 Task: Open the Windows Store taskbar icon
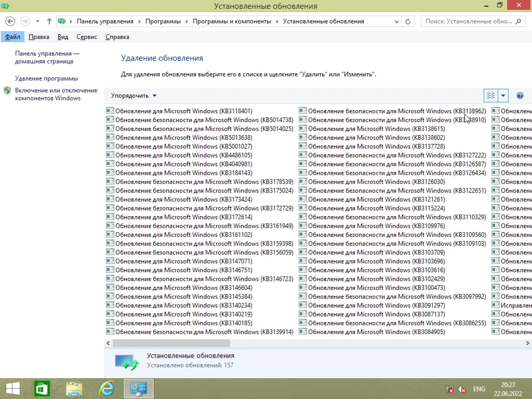point(42,389)
